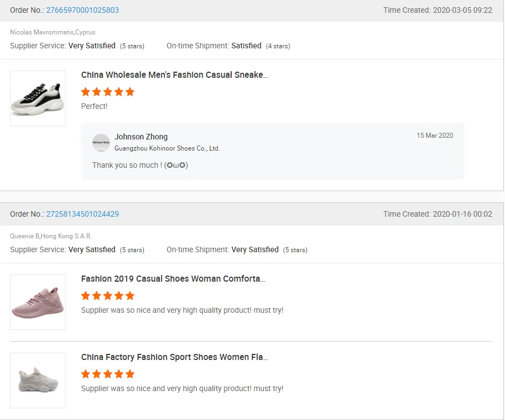Click the 15 Mar 2020 reply date

(434, 136)
